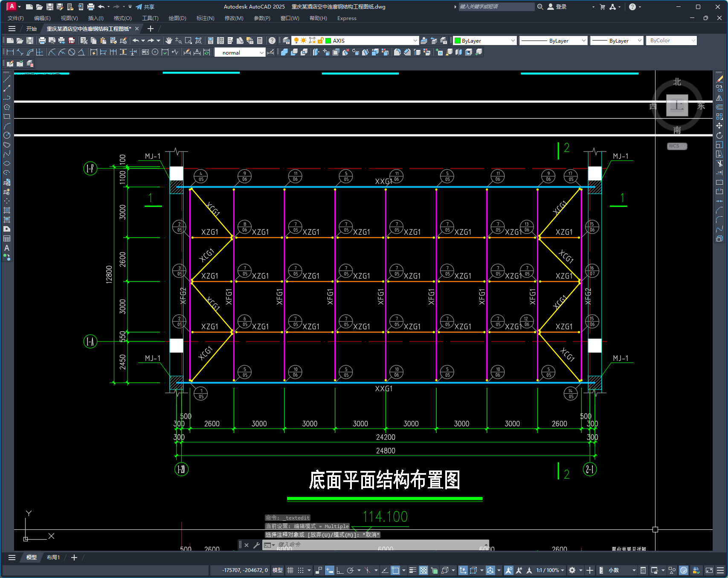
Task: Click the Erase tool in the modify toolbar
Action: [719, 79]
